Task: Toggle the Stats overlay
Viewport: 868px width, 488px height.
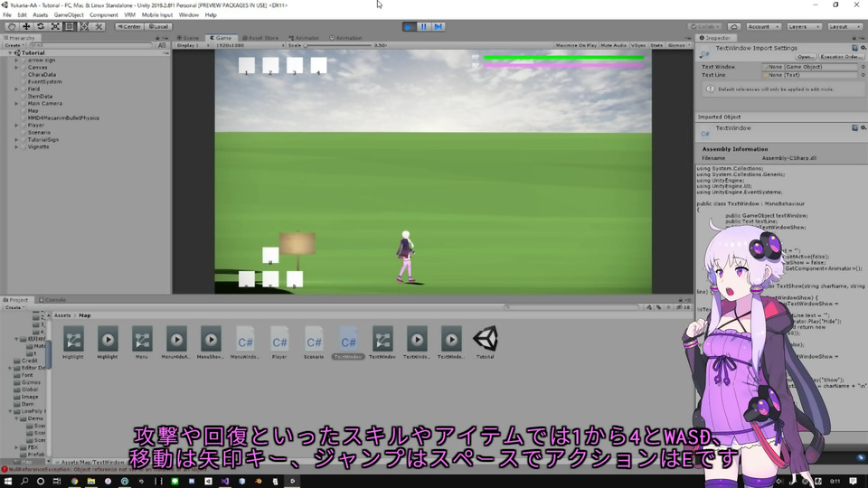Action: 656,45
